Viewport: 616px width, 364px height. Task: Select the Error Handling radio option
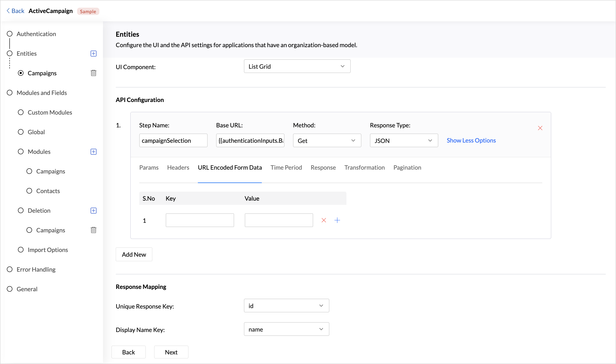pos(10,269)
